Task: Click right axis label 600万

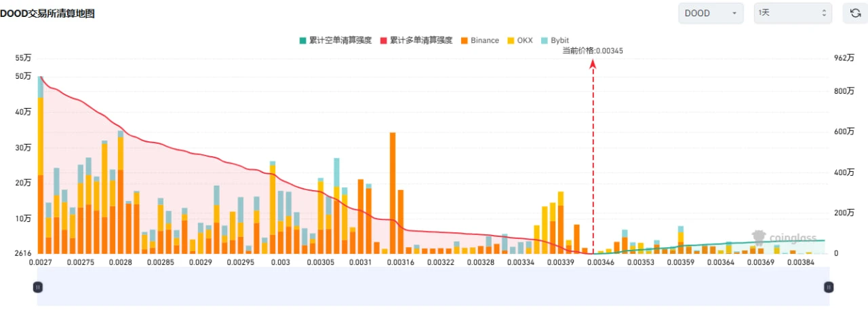Action: [x=844, y=132]
